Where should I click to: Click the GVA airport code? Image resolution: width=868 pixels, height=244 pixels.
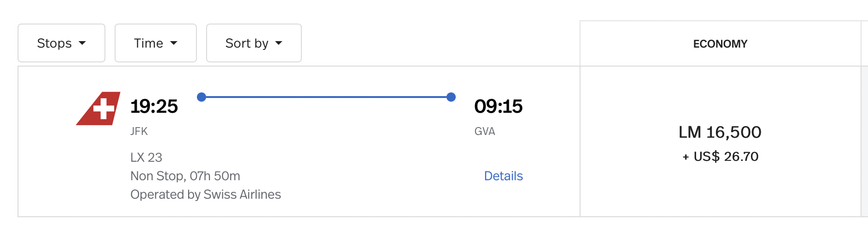(x=485, y=131)
